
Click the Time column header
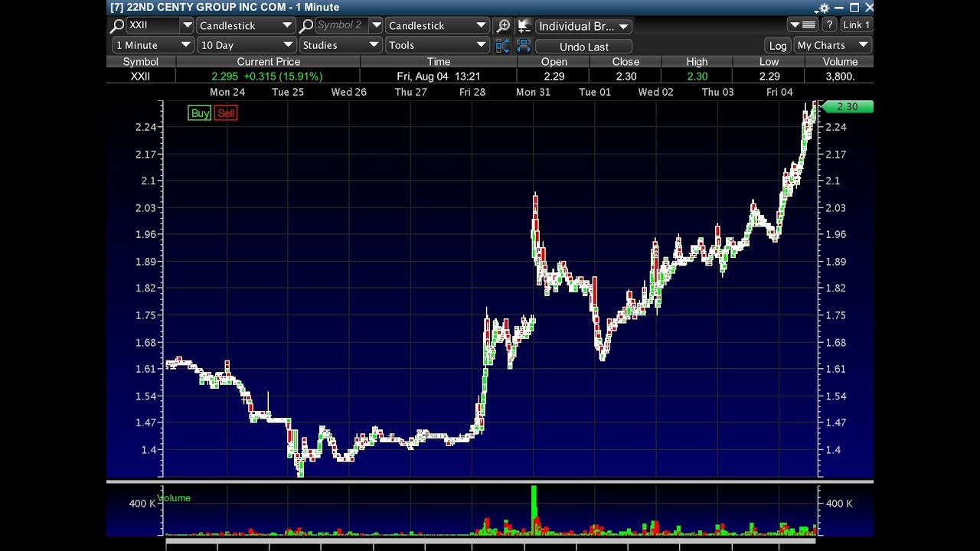click(439, 62)
